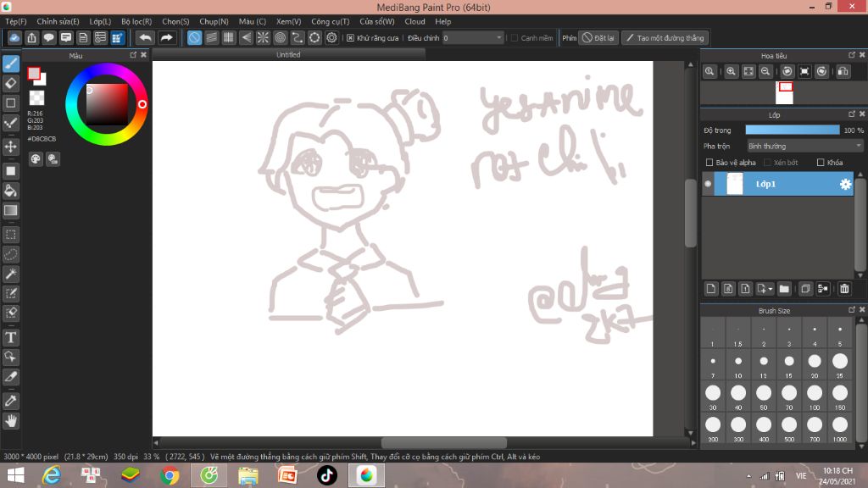Zoom out on the navigator
The height and width of the screenshot is (488, 868).
pos(765,71)
